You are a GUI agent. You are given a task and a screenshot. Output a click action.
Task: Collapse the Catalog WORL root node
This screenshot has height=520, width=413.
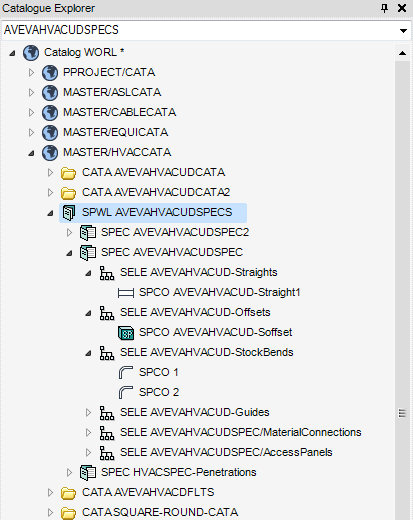tap(12, 53)
